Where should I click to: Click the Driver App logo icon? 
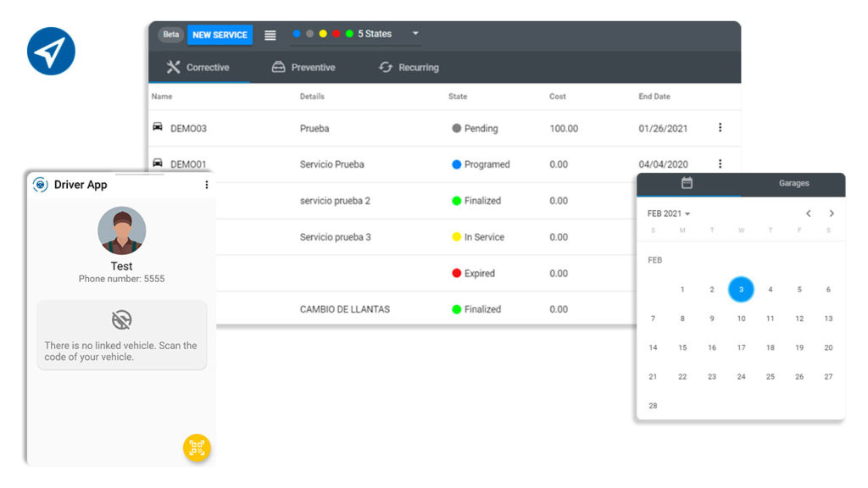41,184
